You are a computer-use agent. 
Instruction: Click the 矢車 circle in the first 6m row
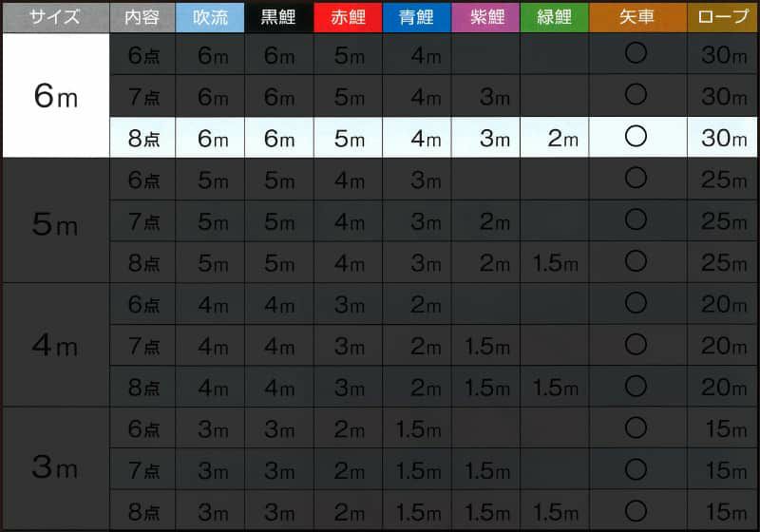tap(636, 54)
